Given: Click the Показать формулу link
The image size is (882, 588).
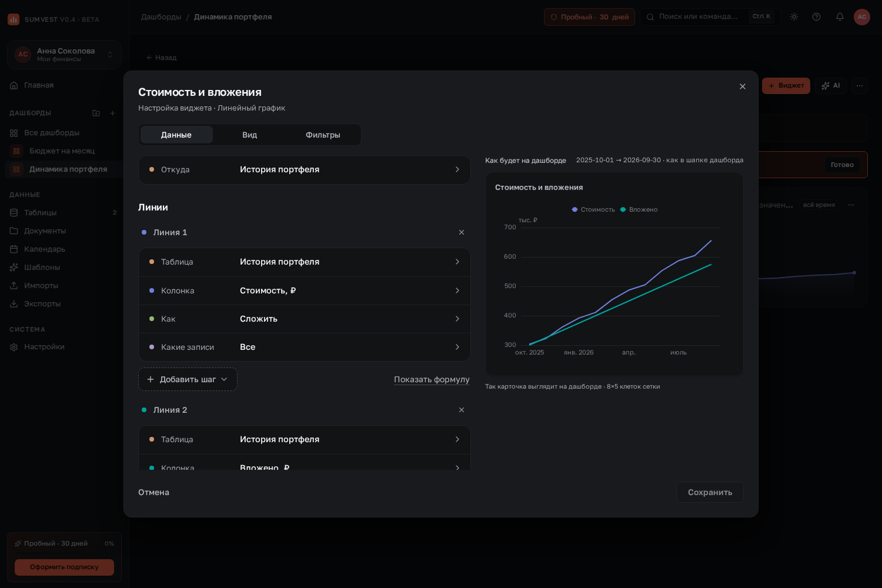Looking at the screenshot, I should tap(432, 379).
